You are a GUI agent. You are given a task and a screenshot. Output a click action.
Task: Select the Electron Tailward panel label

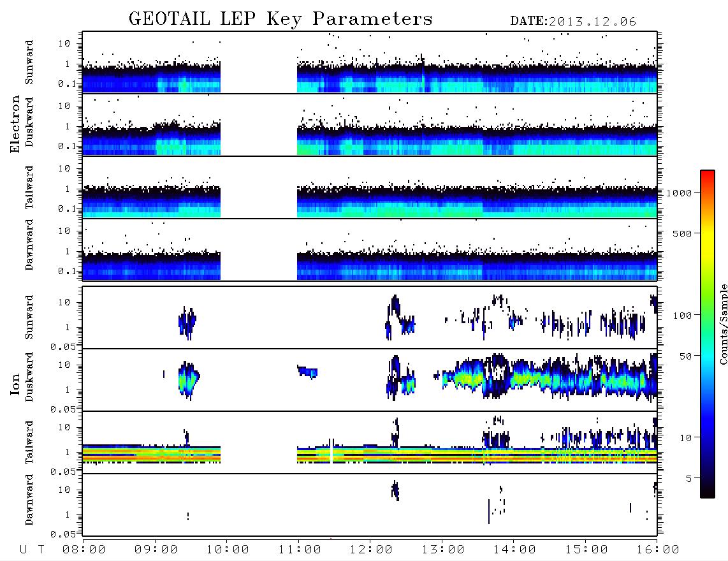[29, 187]
